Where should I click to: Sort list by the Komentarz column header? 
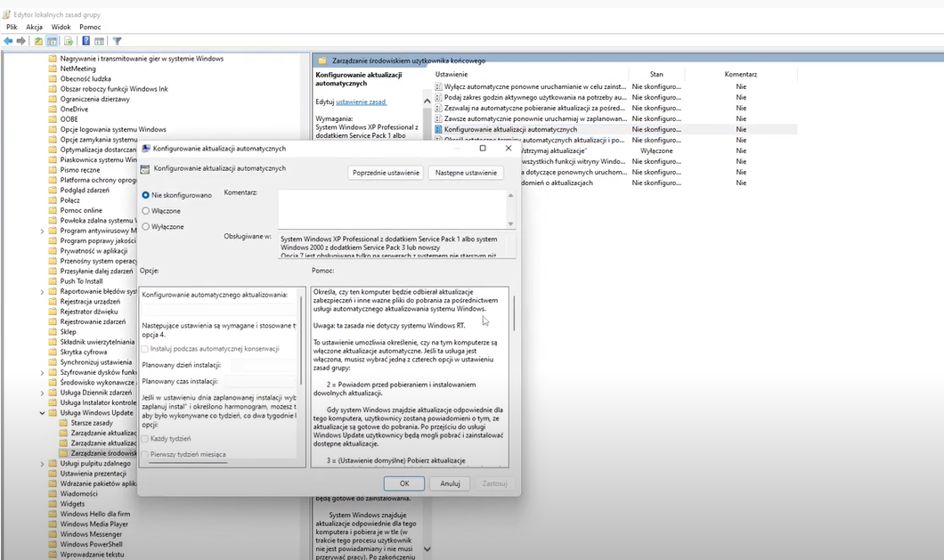pos(741,74)
